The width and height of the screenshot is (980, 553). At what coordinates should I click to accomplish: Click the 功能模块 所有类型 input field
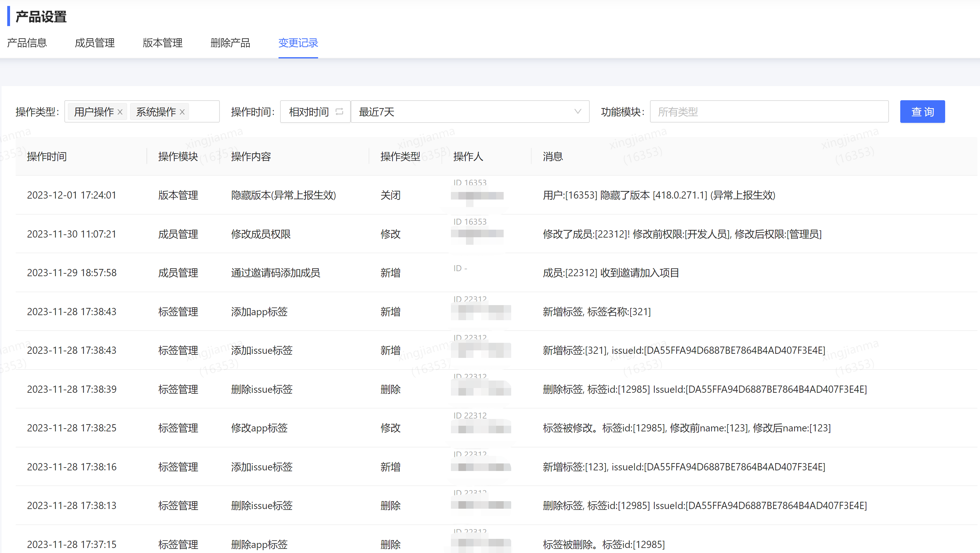click(769, 112)
